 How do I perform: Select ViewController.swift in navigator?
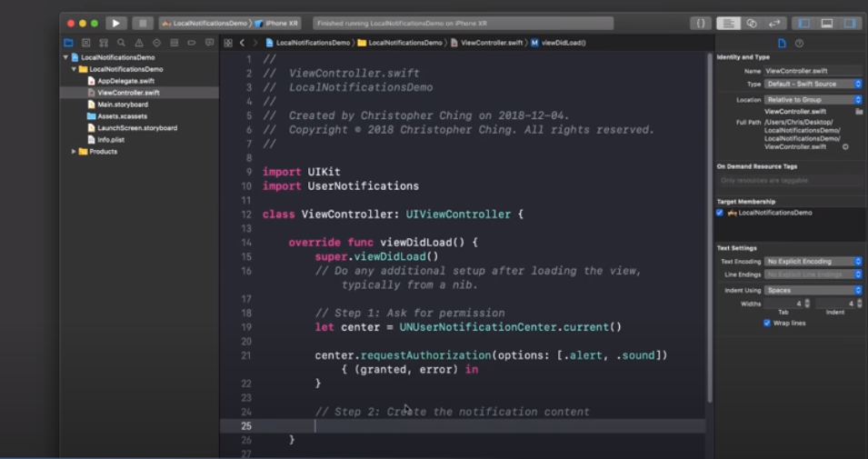128,93
